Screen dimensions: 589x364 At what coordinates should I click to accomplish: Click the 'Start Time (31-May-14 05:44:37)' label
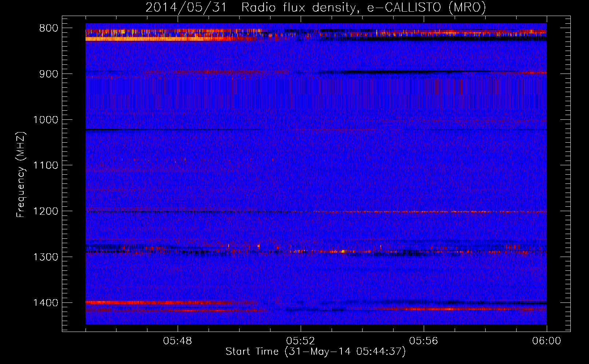[x=316, y=352]
